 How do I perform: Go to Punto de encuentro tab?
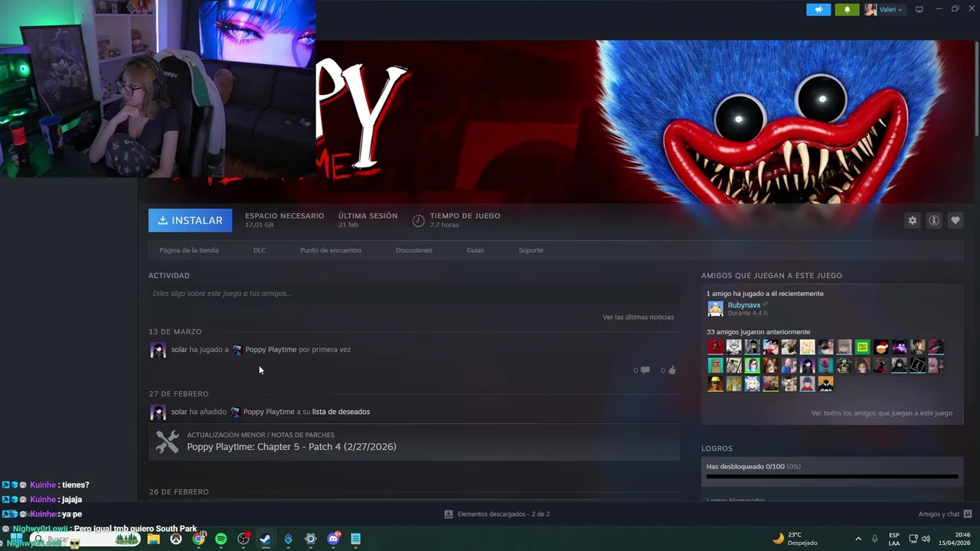click(x=331, y=250)
